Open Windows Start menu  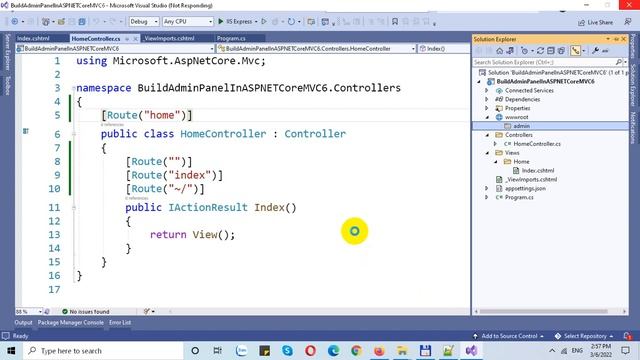tap(11, 351)
